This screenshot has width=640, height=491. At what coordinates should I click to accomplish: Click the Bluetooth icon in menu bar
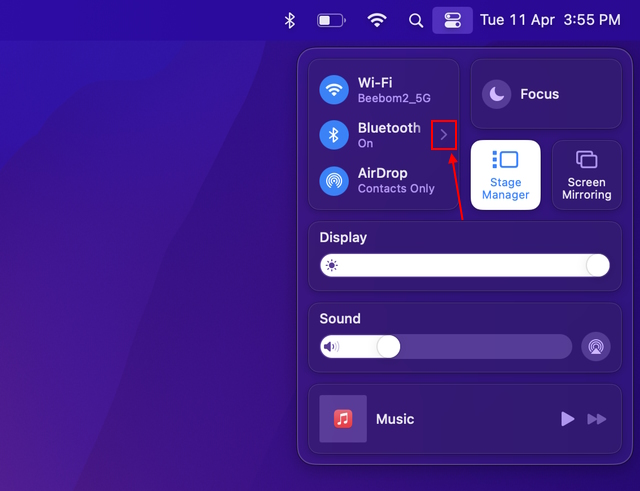point(289,20)
